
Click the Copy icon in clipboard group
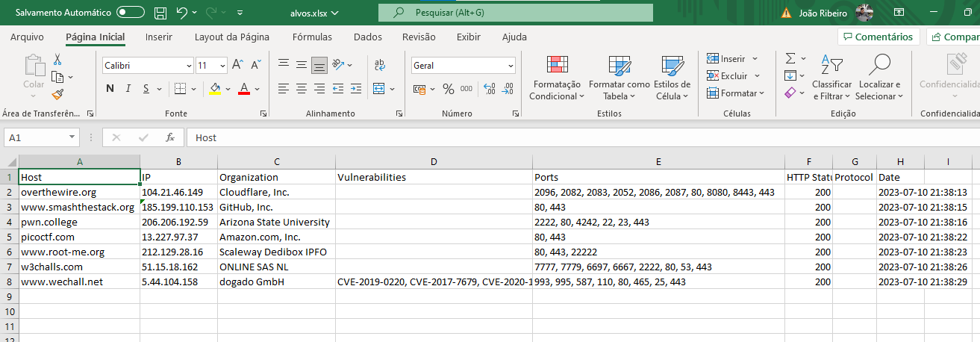57,77
